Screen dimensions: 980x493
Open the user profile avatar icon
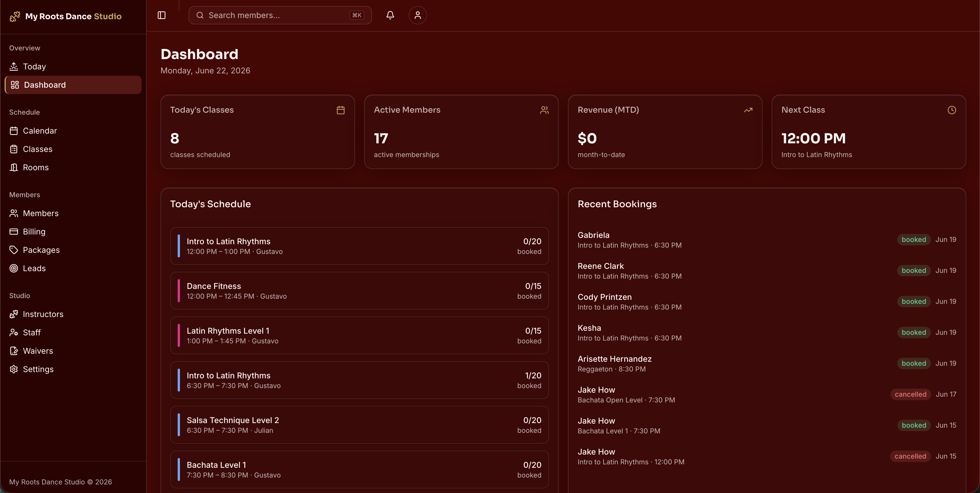(x=417, y=15)
